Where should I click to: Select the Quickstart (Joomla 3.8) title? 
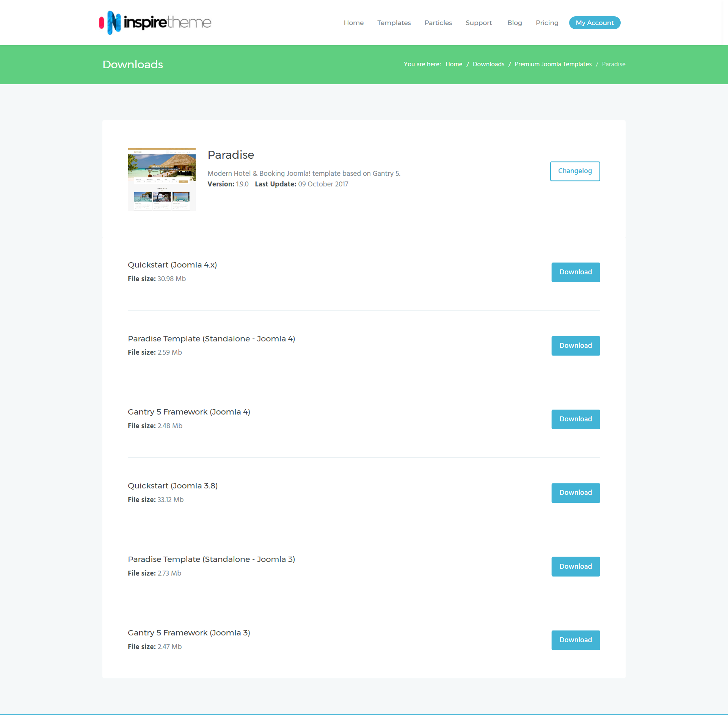[173, 486]
